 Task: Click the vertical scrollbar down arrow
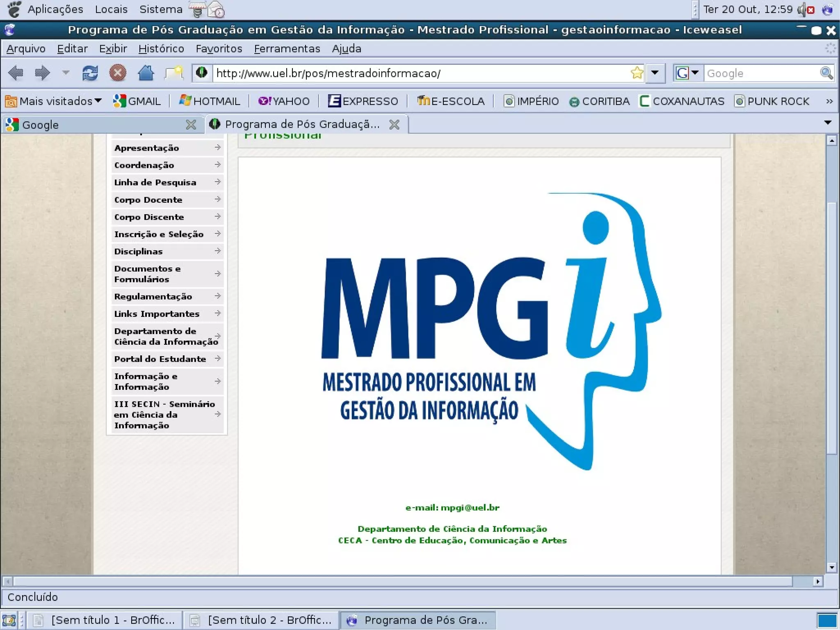[831, 568]
